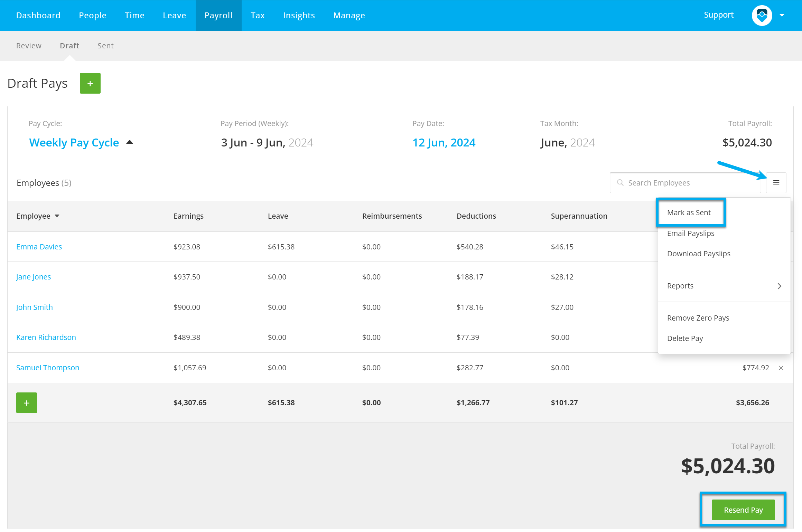Screen dimensions: 802x532
Task: Choose Delete Pay option
Action: (685, 339)
